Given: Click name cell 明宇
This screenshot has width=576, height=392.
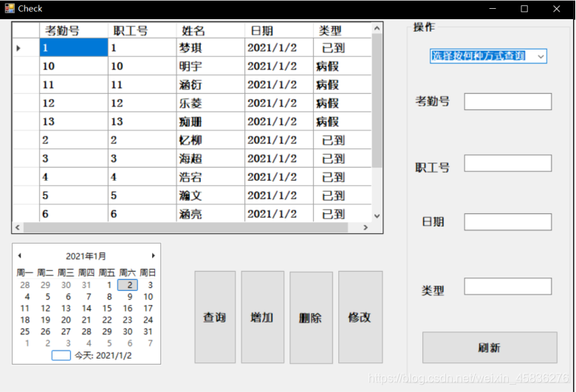Looking at the screenshot, I should point(210,66).
